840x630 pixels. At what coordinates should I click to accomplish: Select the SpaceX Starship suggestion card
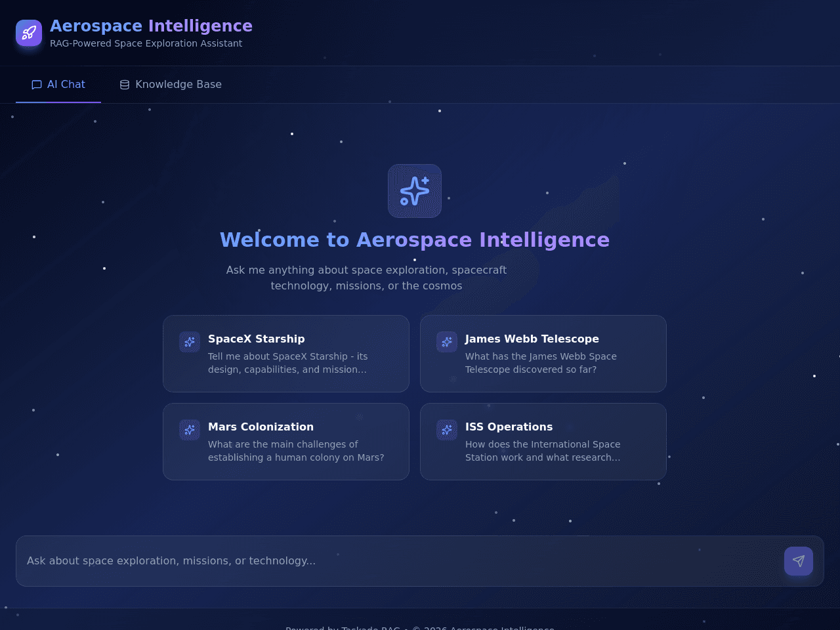pyautogui.click(x=286, y=354)
